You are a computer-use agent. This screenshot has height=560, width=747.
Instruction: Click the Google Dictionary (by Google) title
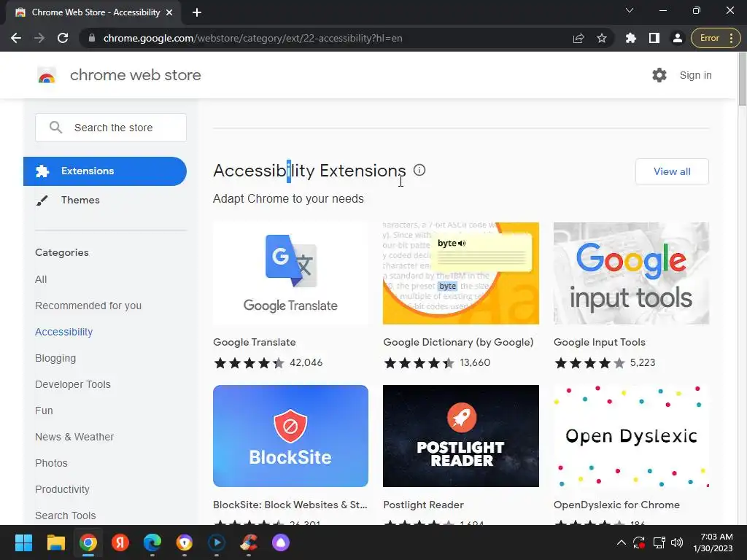pyautogui.click(x=458, y=342)
